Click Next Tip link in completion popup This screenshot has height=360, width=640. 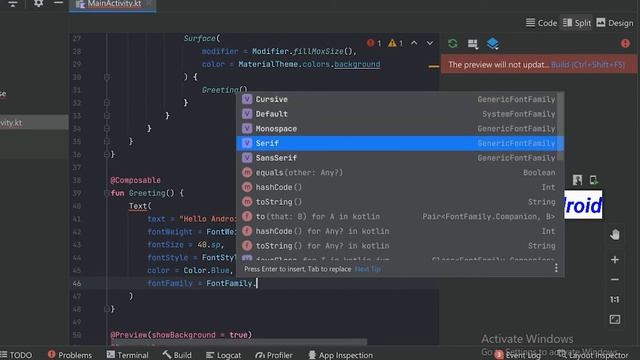click(368, 269)
